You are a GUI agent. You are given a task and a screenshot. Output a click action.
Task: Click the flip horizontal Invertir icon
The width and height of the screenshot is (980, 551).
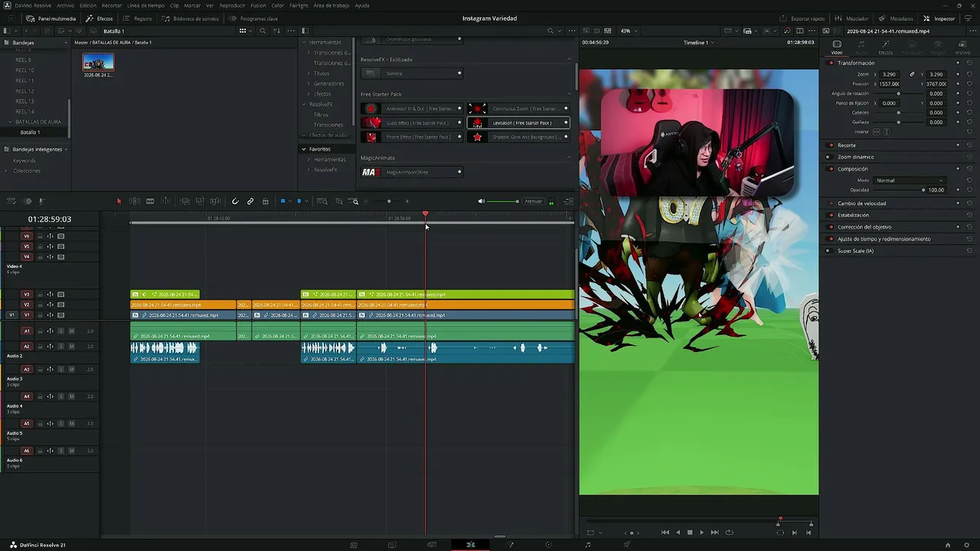[877, 132]
